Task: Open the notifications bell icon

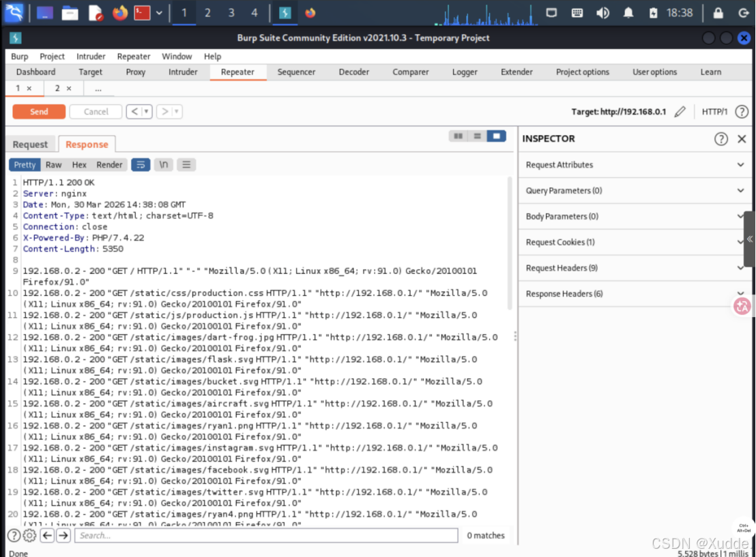Action: [x=628, y=13]
